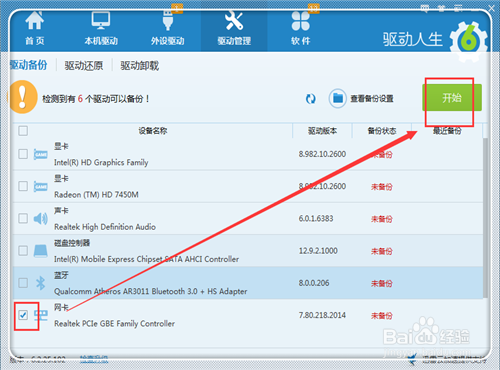Check the SATA AHCI Controller checkbox
The width and height of the screenshot is (500, 370).
[23, 251]
